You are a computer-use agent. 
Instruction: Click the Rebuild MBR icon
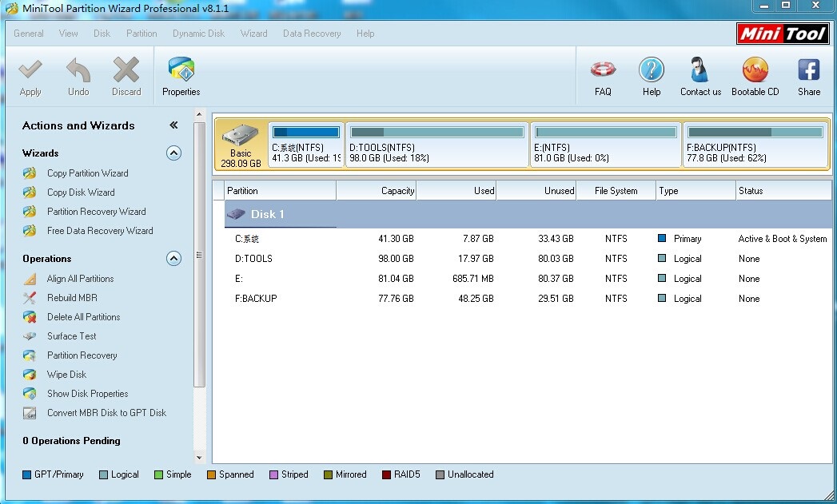pos(30,298)
